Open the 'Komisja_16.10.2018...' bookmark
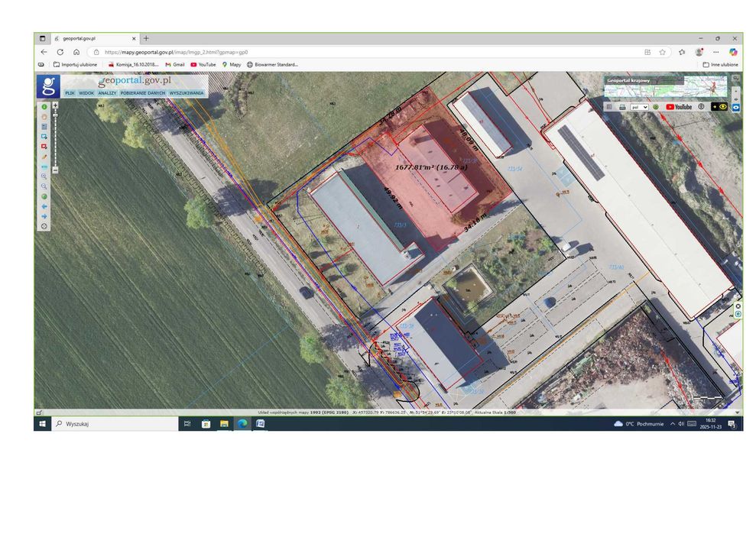Viewport: 756px width, 534px height. (133, 65)
